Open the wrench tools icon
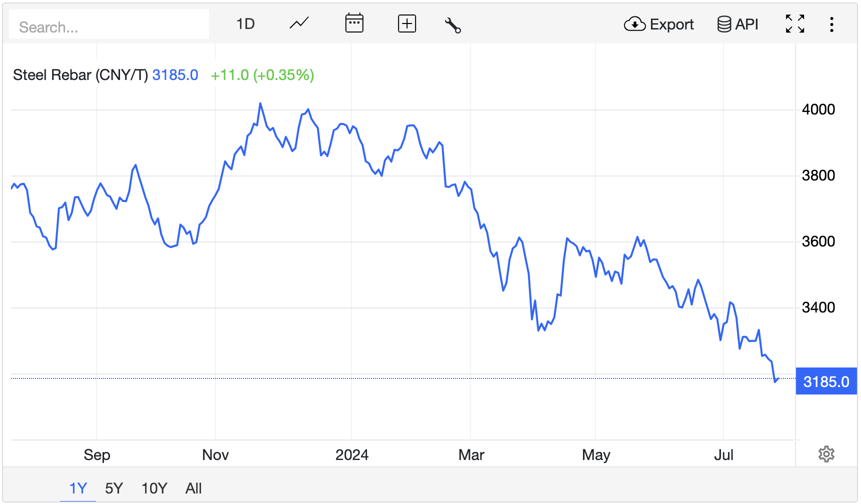 coord(452,25)
